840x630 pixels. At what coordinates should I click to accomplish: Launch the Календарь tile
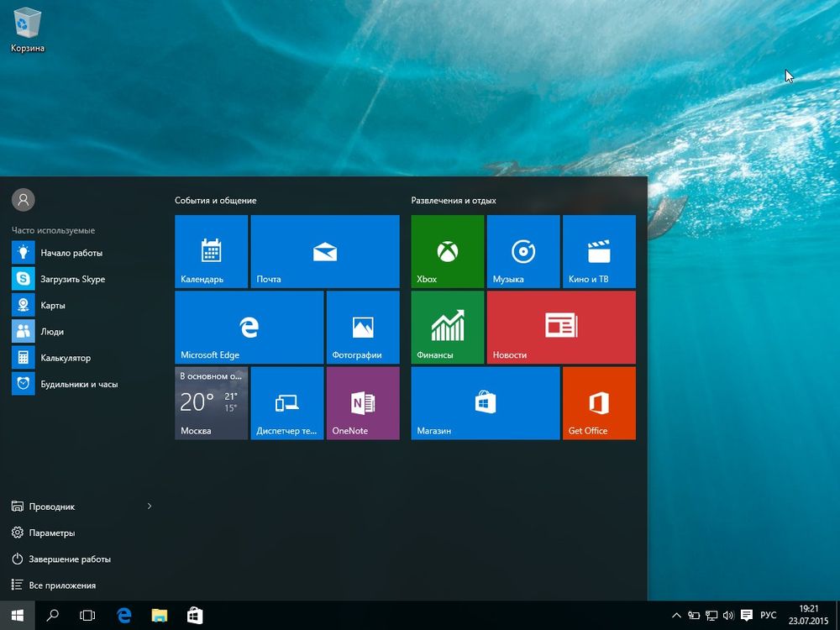tap(211, 251)
